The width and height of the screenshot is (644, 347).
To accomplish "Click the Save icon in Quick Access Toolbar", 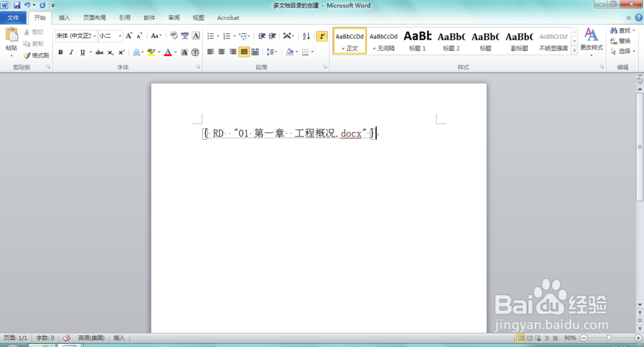I will point(17,5).
